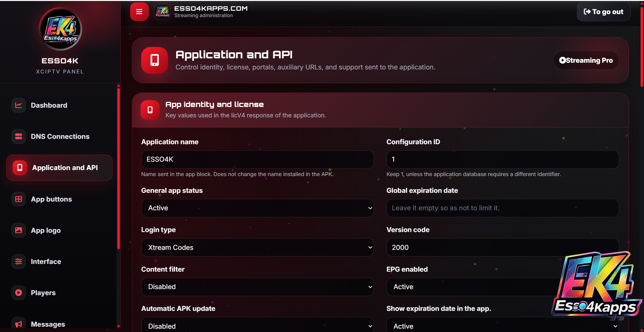Click the page header Application and API icon
The height and width of the screenshot is (332, 644).
(155, 60)
